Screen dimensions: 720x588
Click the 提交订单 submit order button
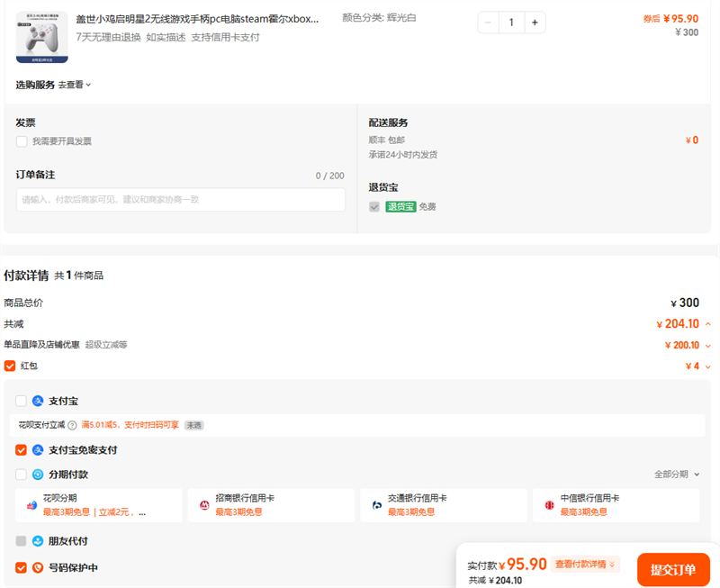coord(673,570)
